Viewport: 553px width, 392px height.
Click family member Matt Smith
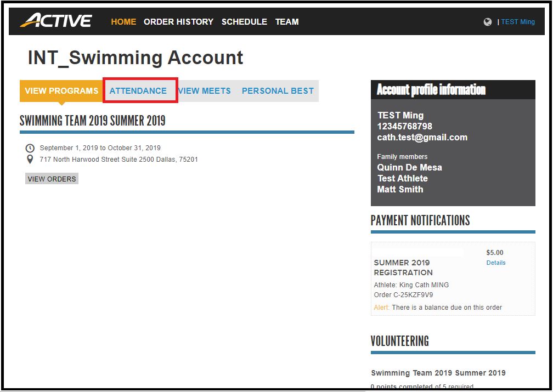[x=400, y=189]
